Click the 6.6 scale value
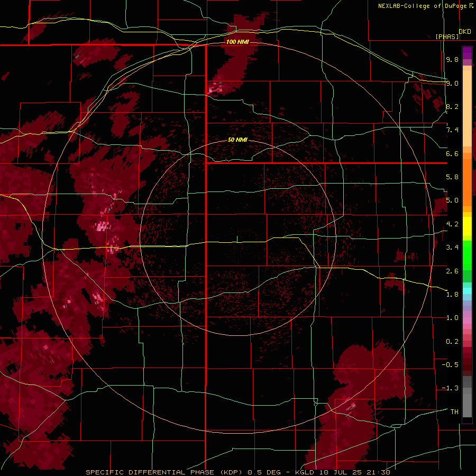This screenshot has width=476, height=476. click(x=452, y=153)
